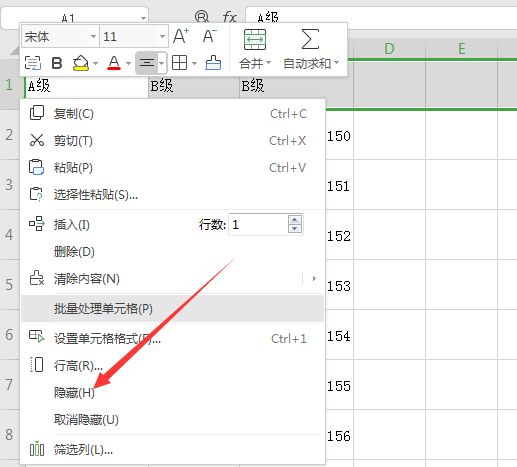The height and width of the screenshot is (467, 517).
Task: Click red font color A icon
Action: 114,63
